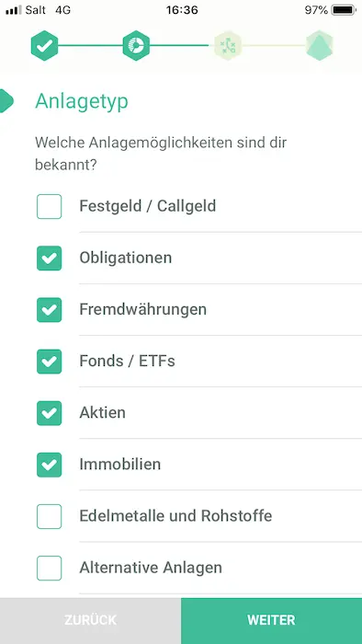The height and width of the screenshot is (644, 362).
Task: Tap the green arrow marker beside Anlagetyp
Action: (x=6, y=100)
